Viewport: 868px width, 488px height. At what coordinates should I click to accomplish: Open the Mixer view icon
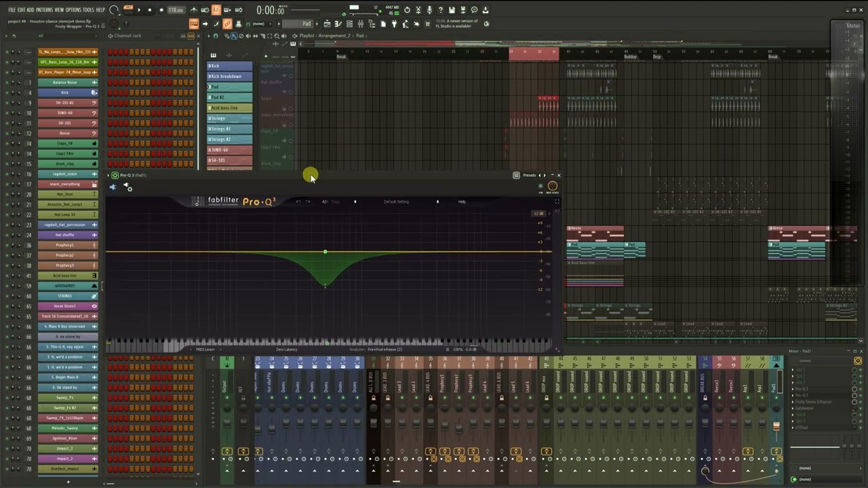361,24
